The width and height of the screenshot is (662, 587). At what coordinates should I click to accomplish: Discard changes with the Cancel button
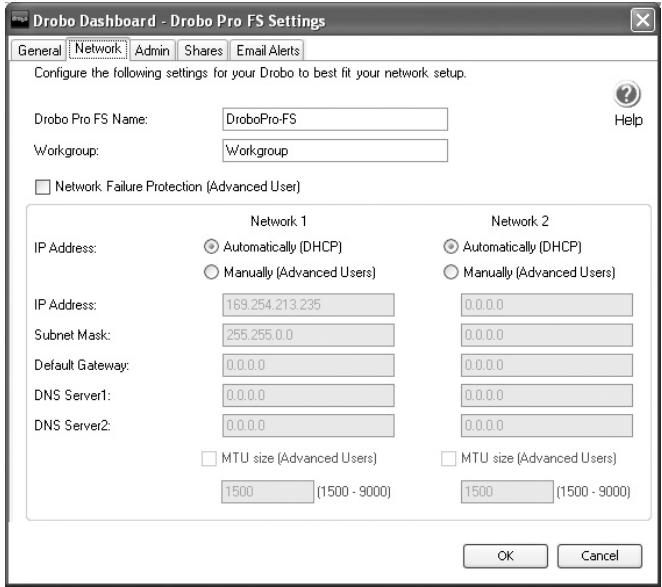[600, 556]
